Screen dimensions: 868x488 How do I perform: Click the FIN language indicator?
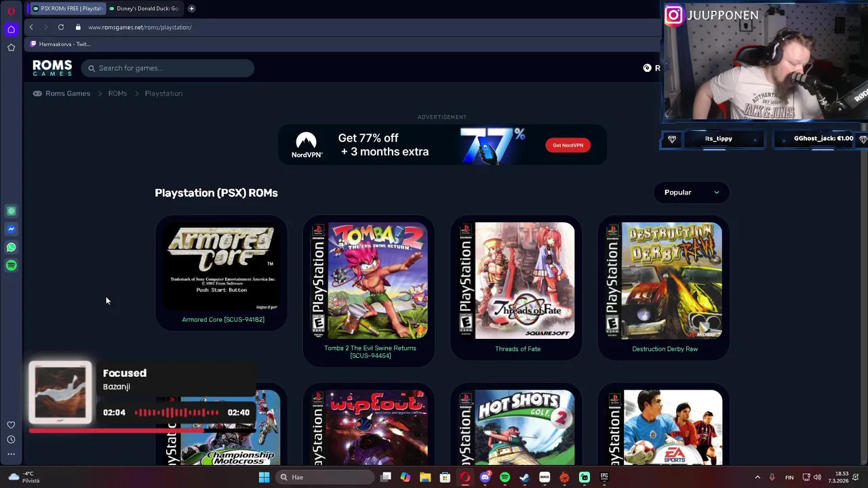(x=789, y=477)
